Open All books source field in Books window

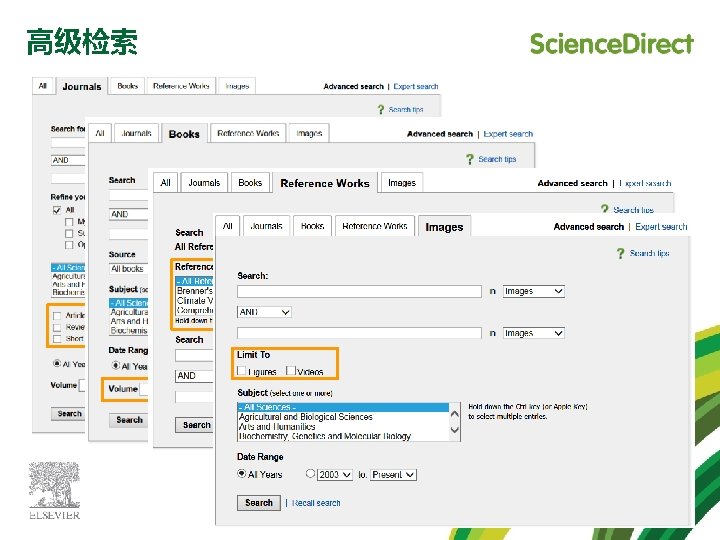click(129, 269)
